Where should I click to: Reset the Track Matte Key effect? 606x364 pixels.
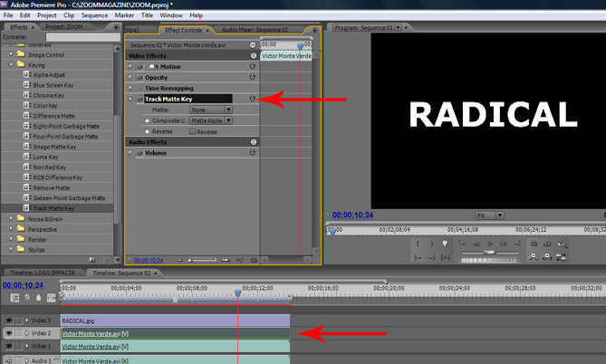[254, 98]
